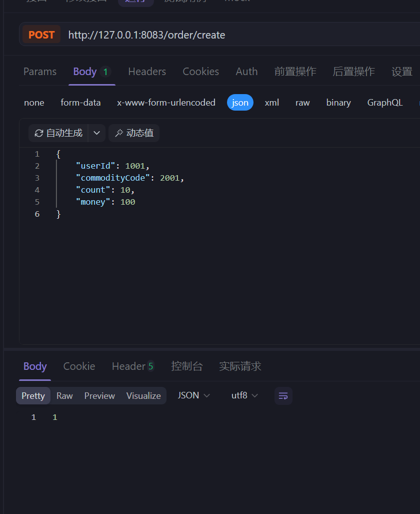
Task: Click the 自动生成 button
Action: (58, 133)
